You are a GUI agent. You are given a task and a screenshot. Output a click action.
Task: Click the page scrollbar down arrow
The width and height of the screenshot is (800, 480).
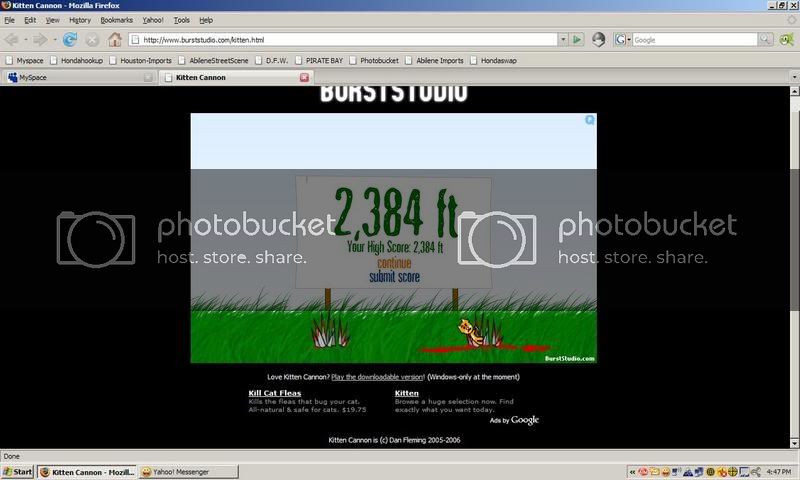pyautogui.click(x=794, y=444)
